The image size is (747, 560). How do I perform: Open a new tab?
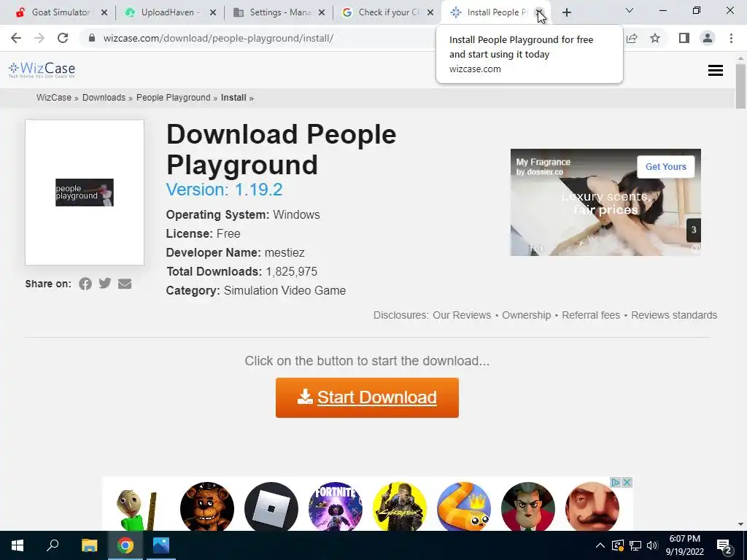566,12
